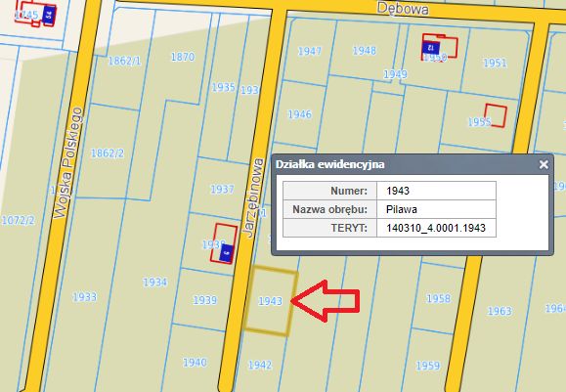Click the Numer: label cell

click(x=330, y=191)
